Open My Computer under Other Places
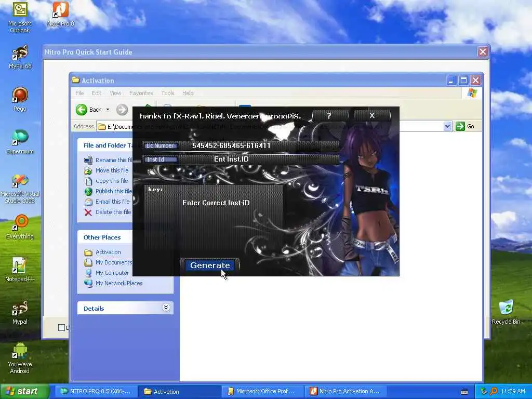532x399 pixels. [112, 273]
